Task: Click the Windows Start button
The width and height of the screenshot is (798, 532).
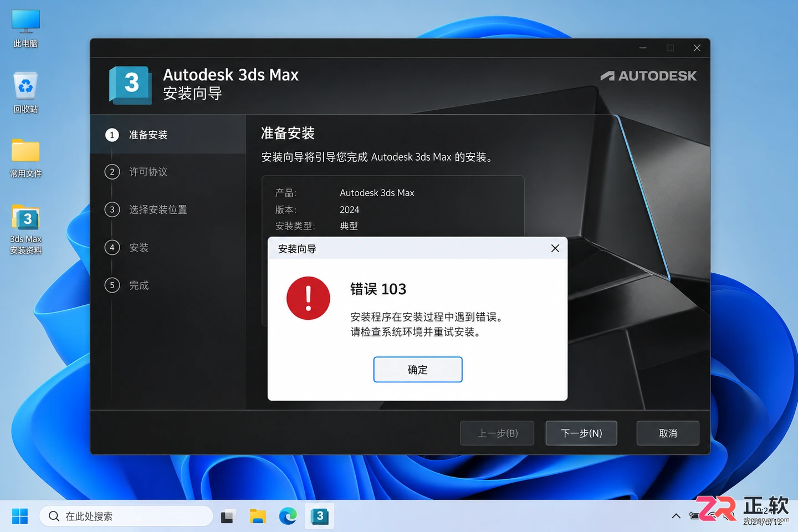Action: pyautogui.click(x=20, y=516)
